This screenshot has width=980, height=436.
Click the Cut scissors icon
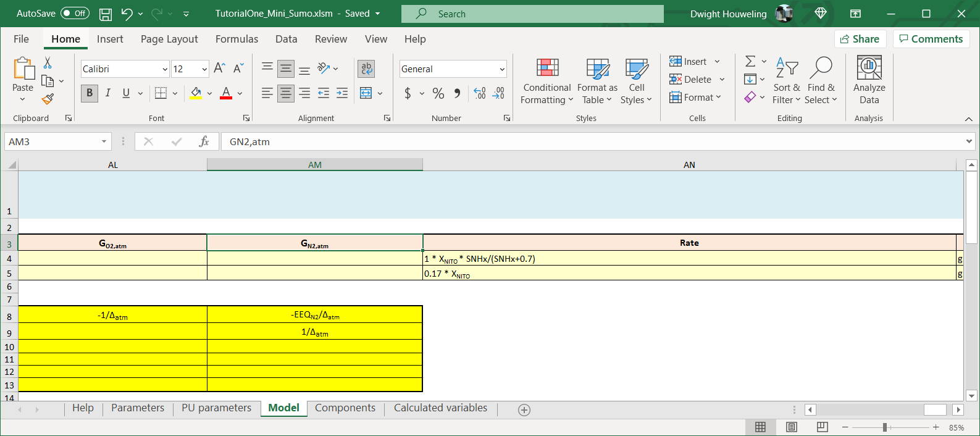click(48, 63)
